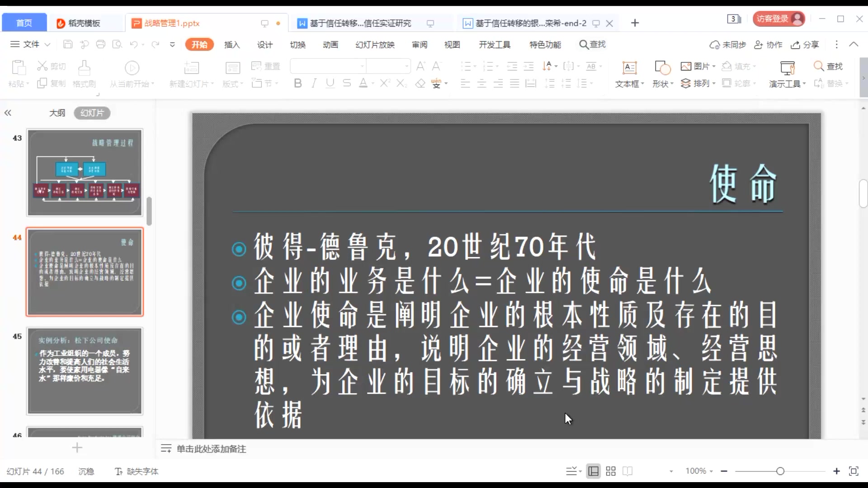Click the Print preview icon
868x488 pixels.
(x=117, y=44)
